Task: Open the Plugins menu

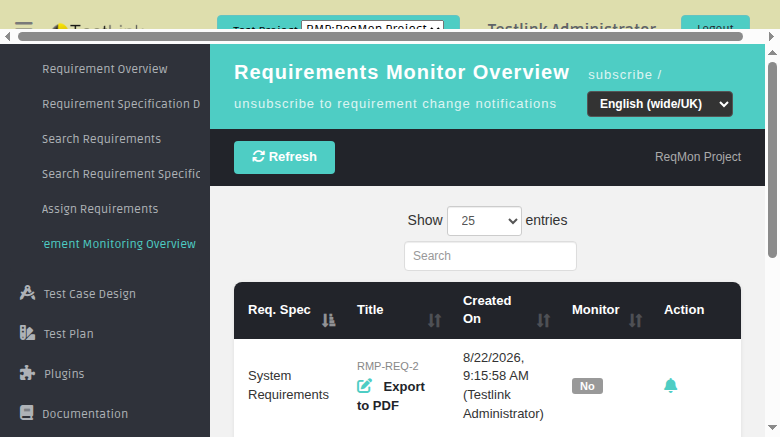Action: (x=64, y=374)
